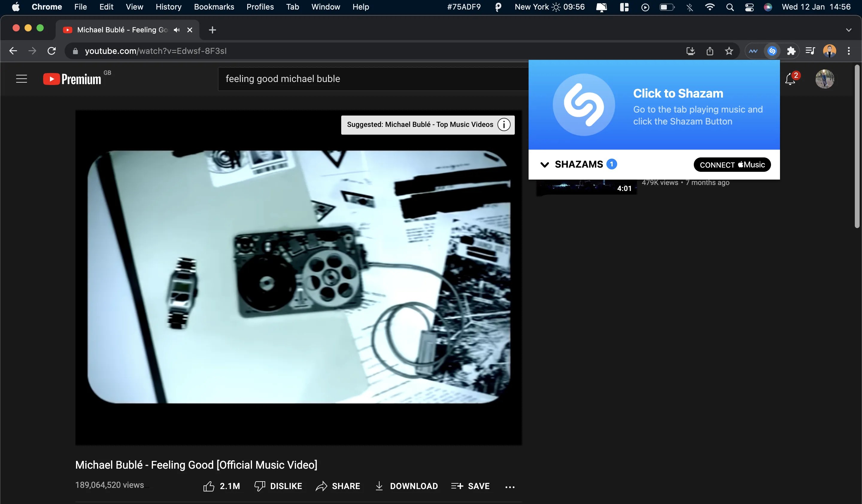
Task: Open the Bookmarks menu in the menu bar
Action: (x=214, y=7)
